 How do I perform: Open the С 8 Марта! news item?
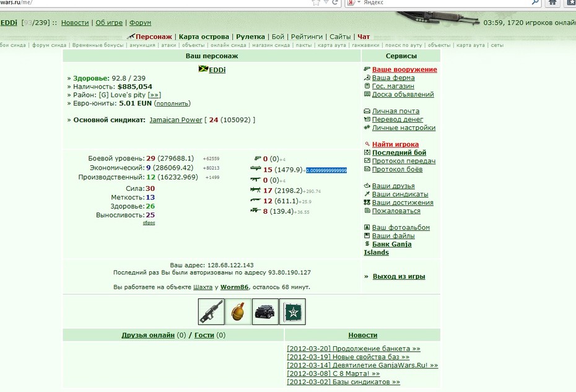coord(333,373)
